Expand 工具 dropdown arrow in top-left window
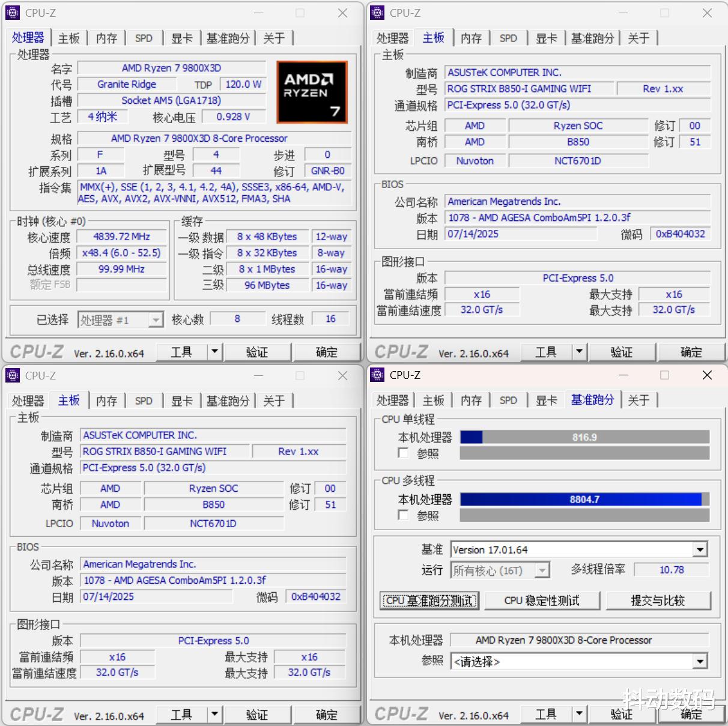This screenshot has width=728, height=726. (214, 351)
